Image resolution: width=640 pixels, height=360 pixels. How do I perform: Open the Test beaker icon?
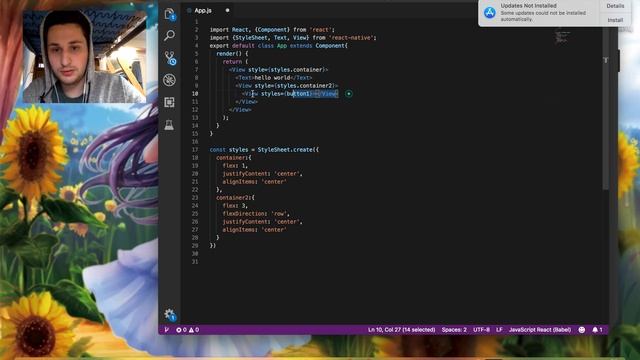point(169,124)
